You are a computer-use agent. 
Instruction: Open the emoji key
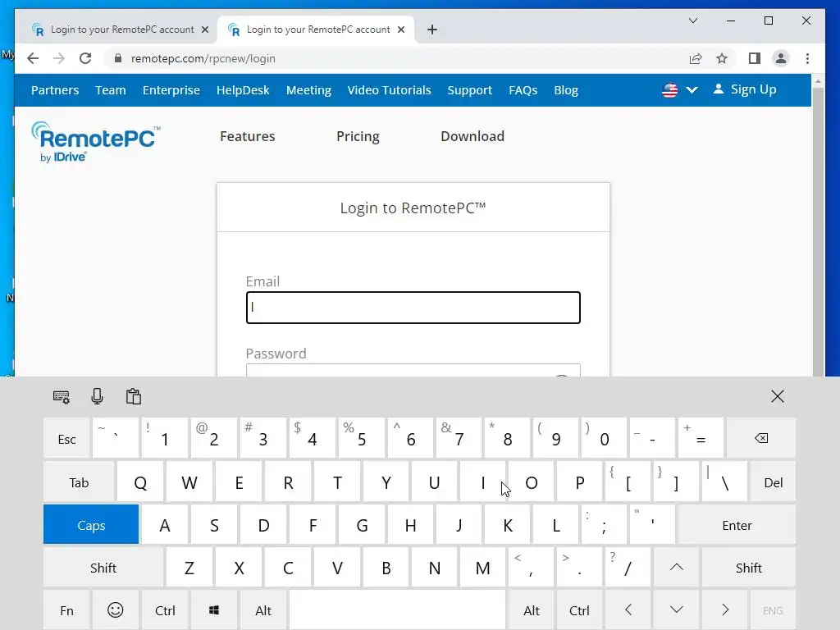tap(115, 610)
